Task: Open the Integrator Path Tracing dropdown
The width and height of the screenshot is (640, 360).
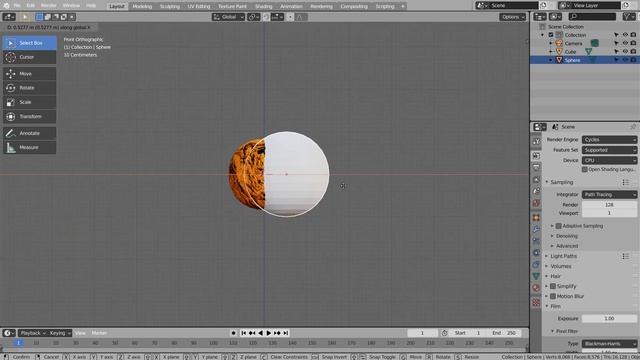Action: pos(609,195)
